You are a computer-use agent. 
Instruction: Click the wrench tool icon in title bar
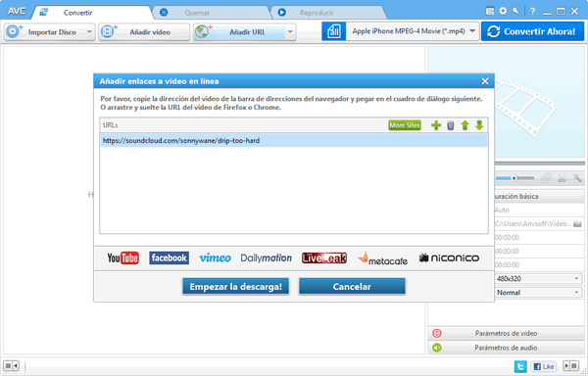516,11
